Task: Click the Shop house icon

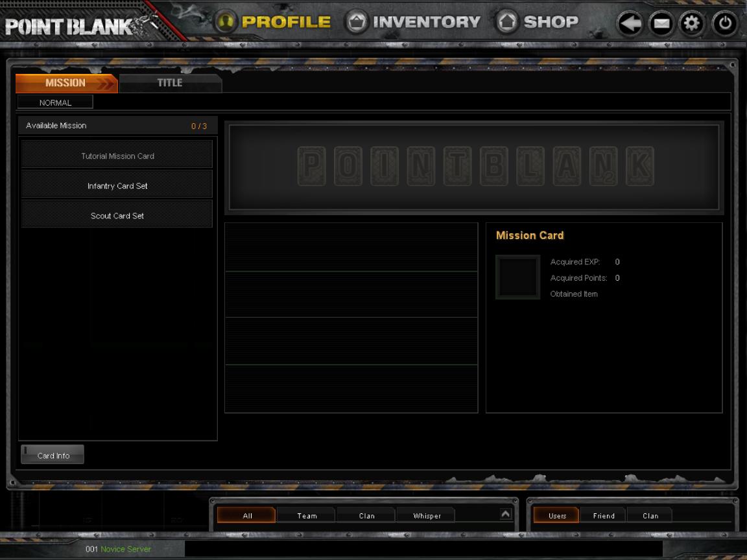Action: (x=507, y=22)
